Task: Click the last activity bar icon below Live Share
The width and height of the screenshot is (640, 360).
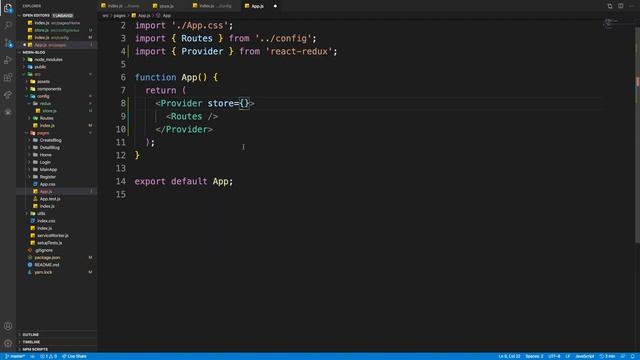Action: [8, 112]
